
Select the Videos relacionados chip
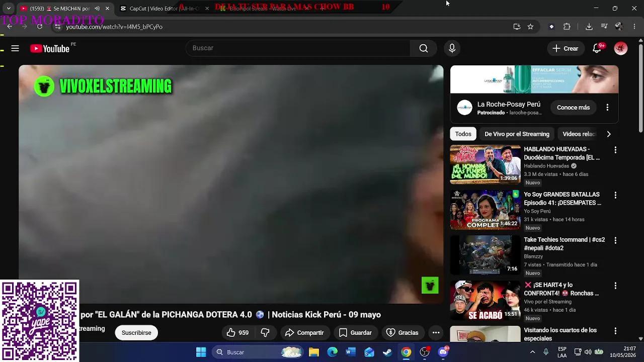pyautogui.click(x=579, y=134)
